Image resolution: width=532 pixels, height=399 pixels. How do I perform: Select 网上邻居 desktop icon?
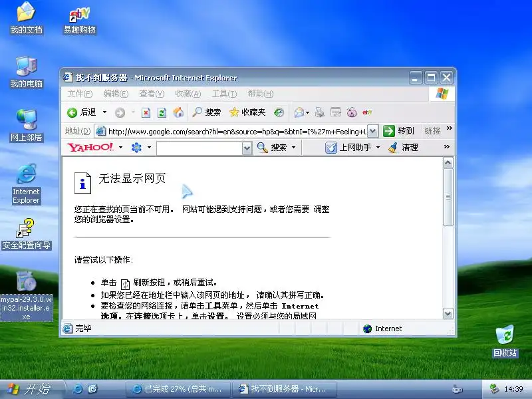tap(27, 126)
